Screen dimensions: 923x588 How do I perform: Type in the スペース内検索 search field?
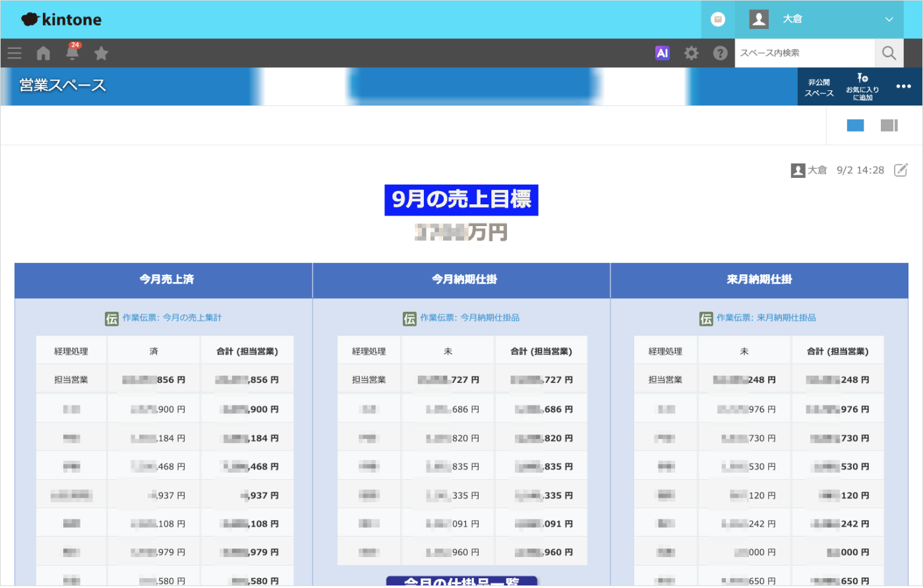[804, 53]
